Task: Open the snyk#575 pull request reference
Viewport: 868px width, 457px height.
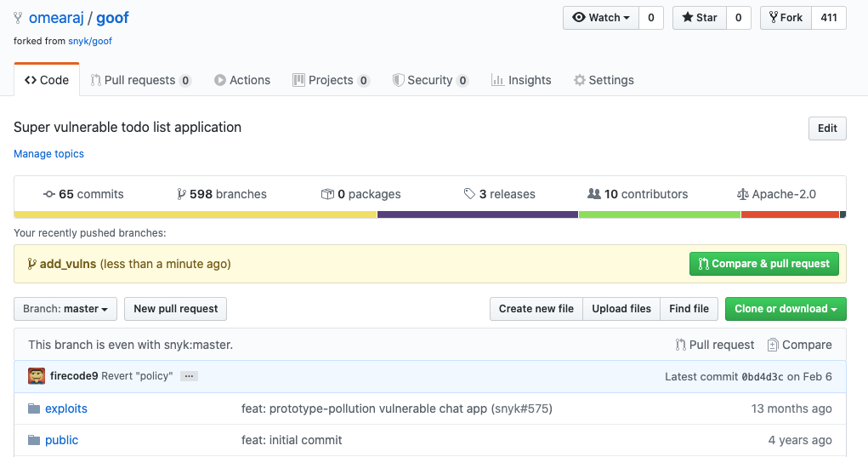Action: [x=521, y=408]
